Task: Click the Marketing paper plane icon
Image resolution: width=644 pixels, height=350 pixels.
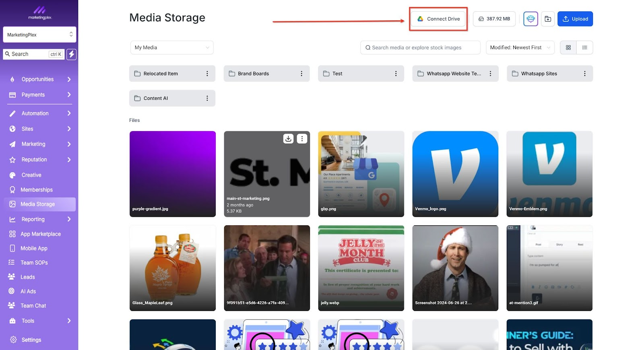Action: point(12,144)
